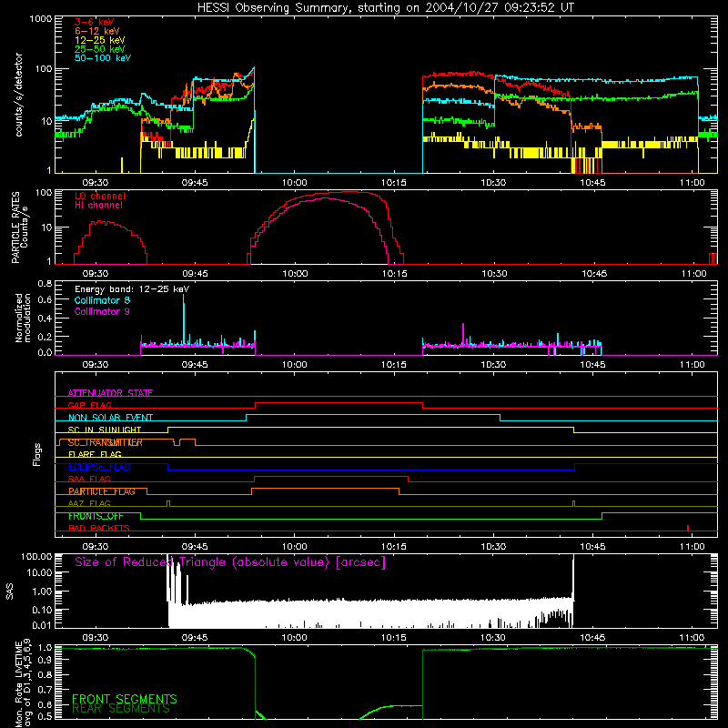
Task: Click the ATTENUATOR_STATE flag label
Action: pyautogui.click(x=110, y=393)
